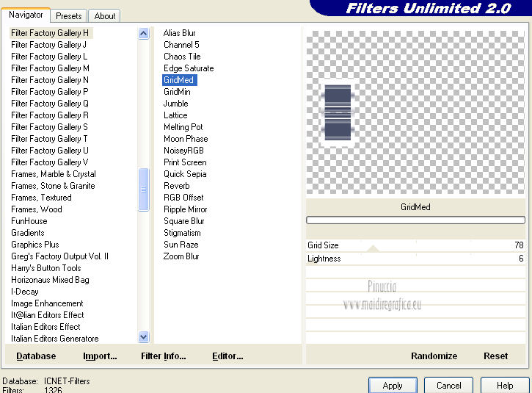
Task: Select Italian Editors Effect category
Action: (45, 327)
